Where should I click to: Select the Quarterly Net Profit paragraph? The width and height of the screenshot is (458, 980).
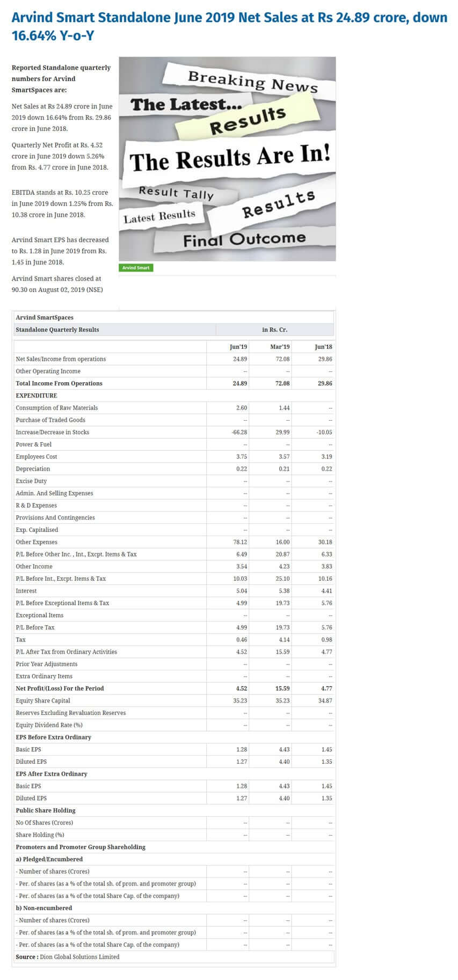[60, 156]
